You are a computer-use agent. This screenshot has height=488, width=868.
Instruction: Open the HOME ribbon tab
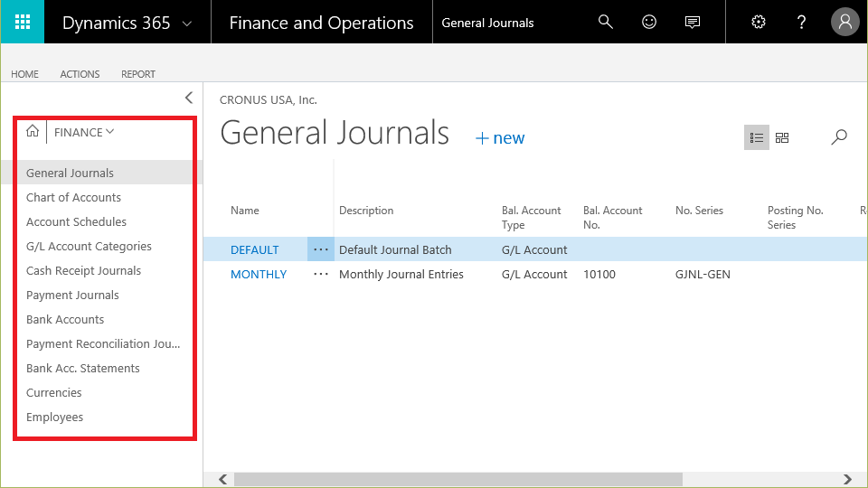coord(25,74)
